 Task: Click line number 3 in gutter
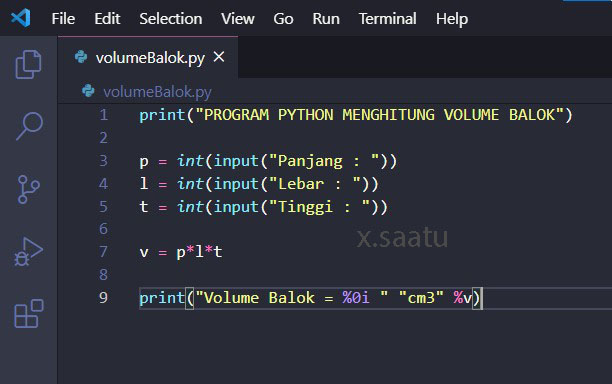tap(103, 161)
